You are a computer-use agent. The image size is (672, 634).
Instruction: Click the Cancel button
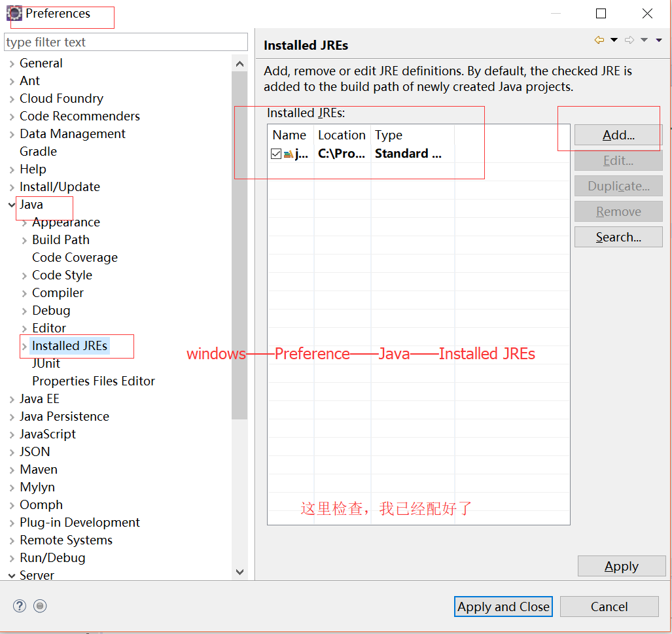coord(609,607)
